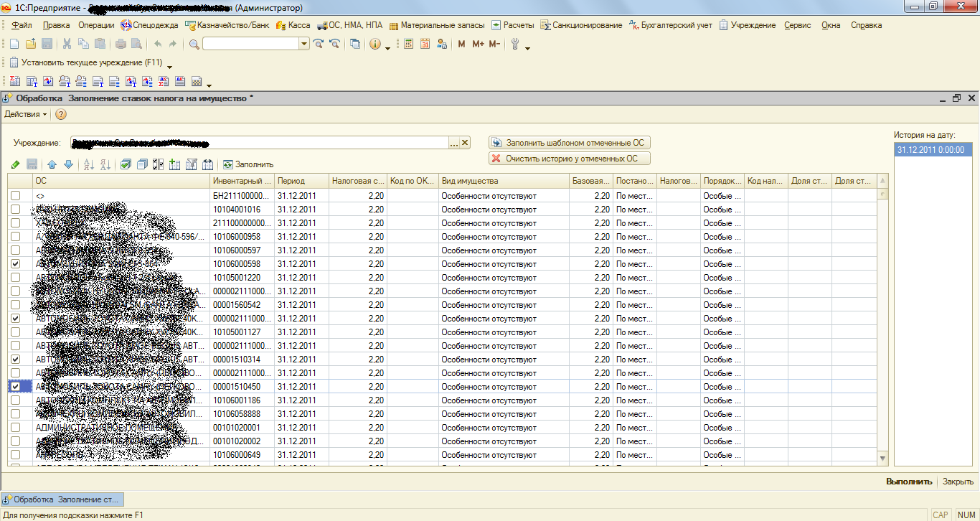The height and width of the screenshot is (521, 980).
Task: Click the Find previous icon
Action: (334, 44)
